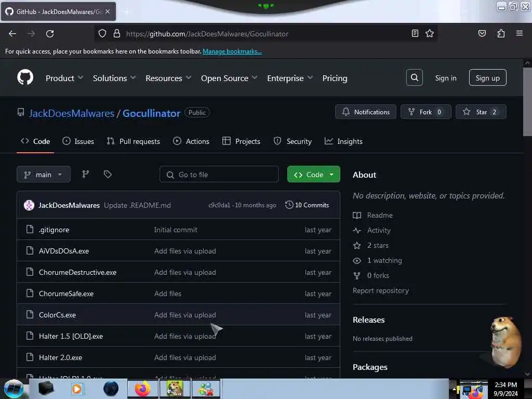Switch to the Code tab
The width and height of the screenshot is (532, 399).
(x=35, y=141)
